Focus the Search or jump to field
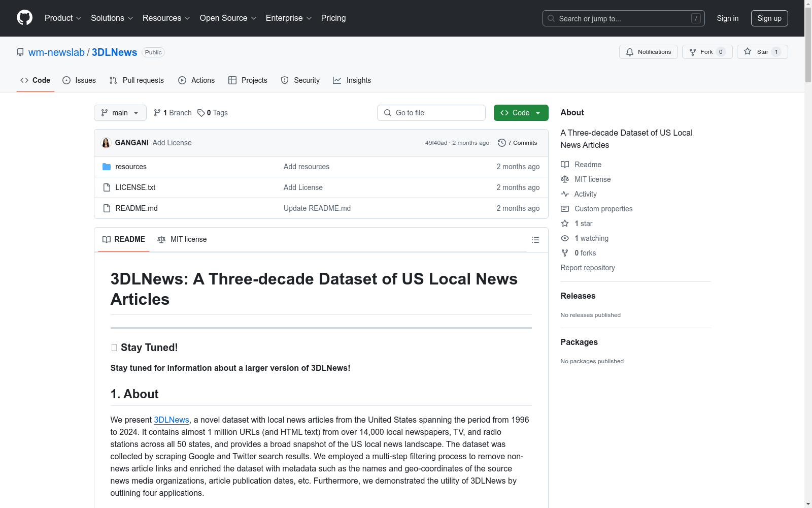The image size is (812, 508). coord(624,18)
